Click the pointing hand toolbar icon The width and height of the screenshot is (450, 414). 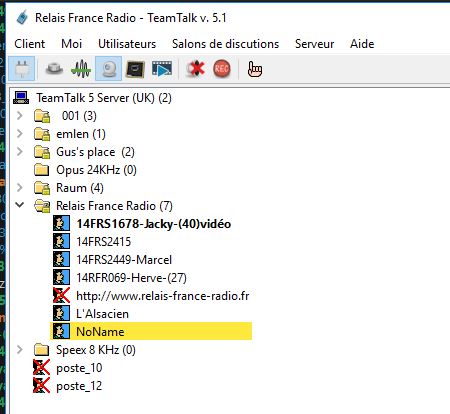click(x=255, y=69)
